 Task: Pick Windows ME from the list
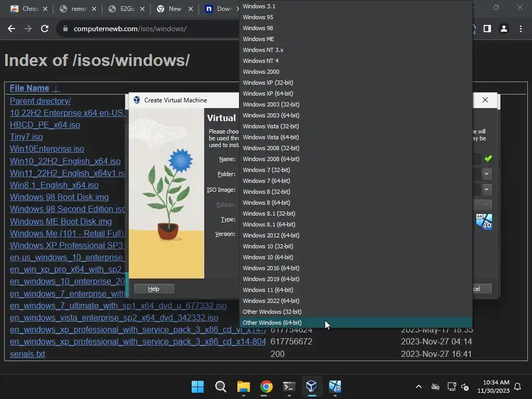(355, 38)
